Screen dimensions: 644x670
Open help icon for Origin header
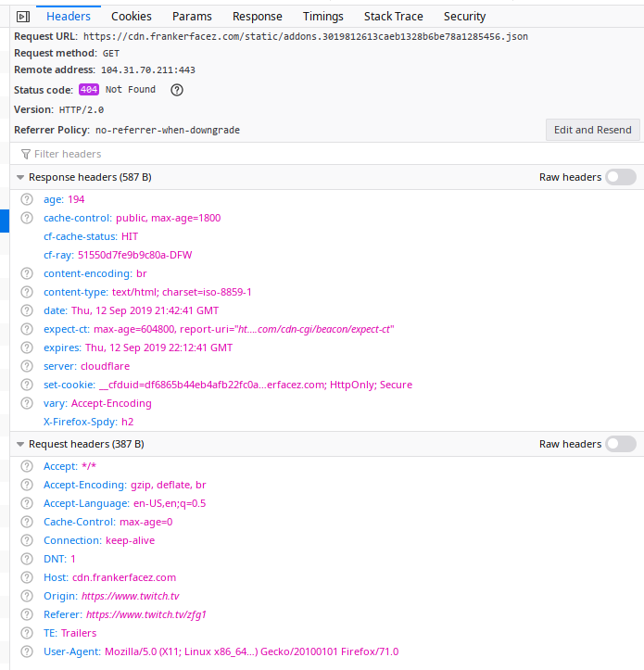tap(27, 596)
